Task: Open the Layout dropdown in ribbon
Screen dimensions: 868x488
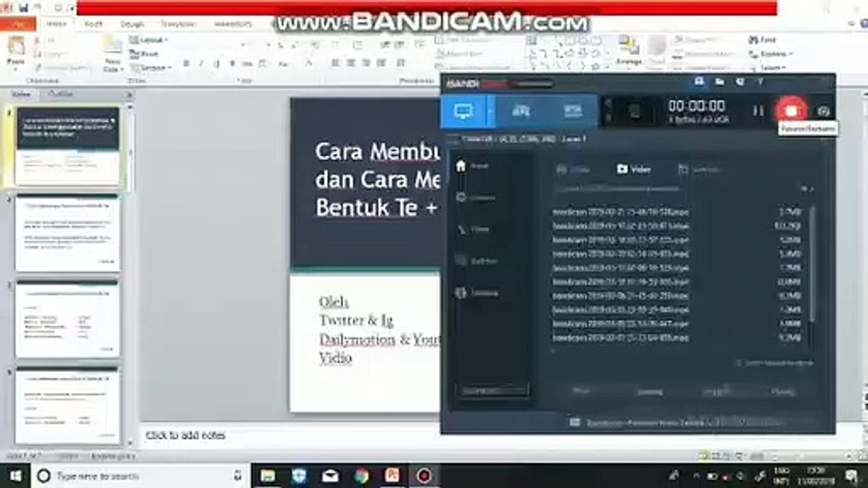Action: coord(149,40)
